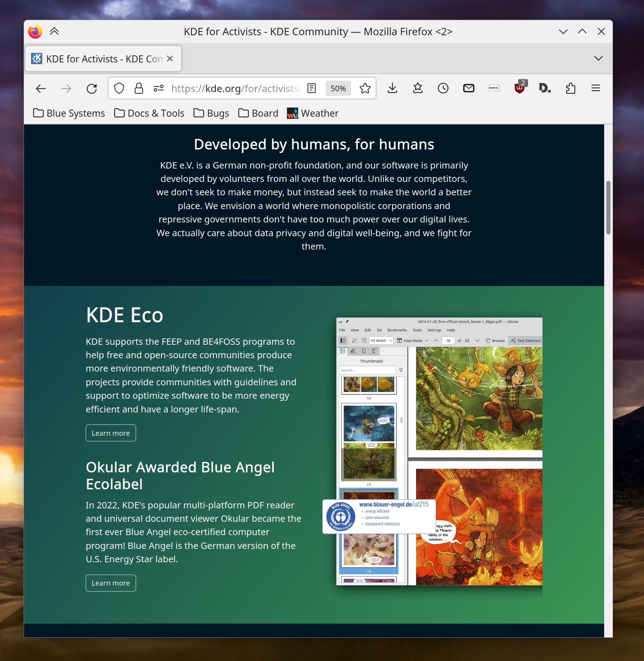Viewport: 644px width, 661px height.
Task: Click Learn more under KDE Eco
Action: 111,433
